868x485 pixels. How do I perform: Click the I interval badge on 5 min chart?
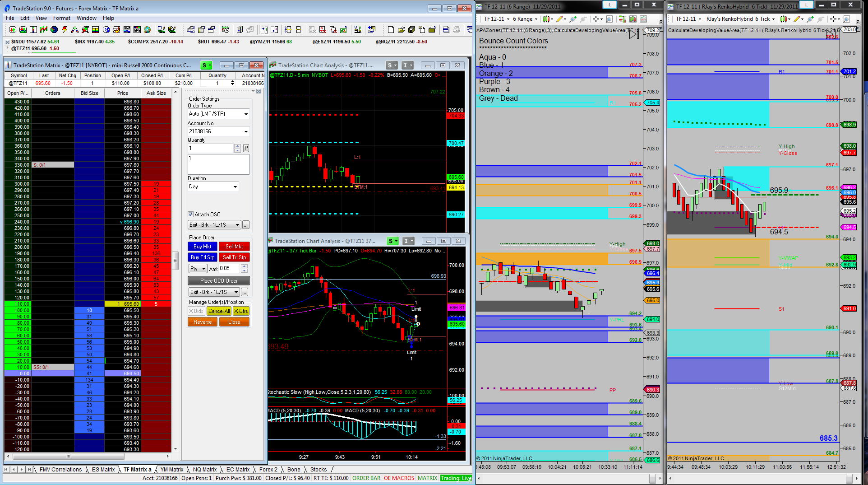pos(407,65)
